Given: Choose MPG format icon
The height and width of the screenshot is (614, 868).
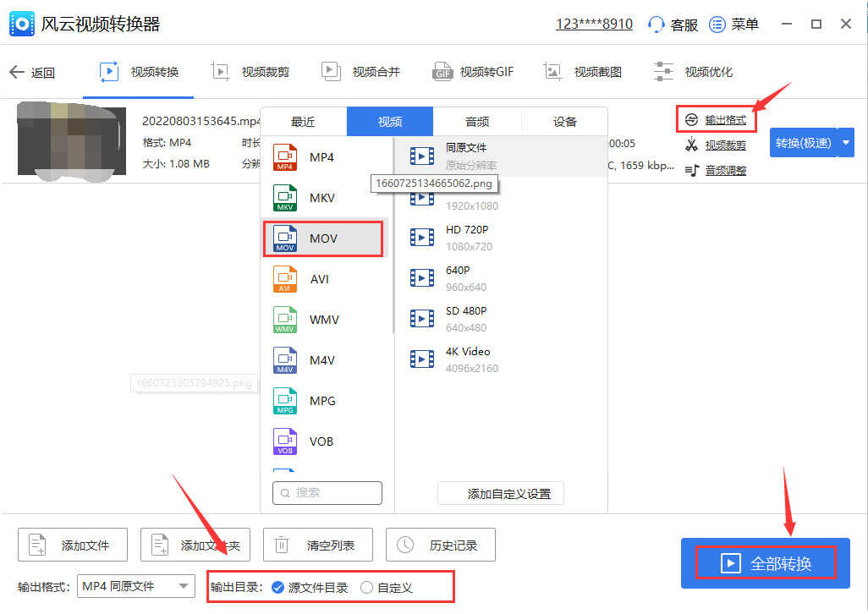Looking at the screenshot, I should (x=284, y=401).
